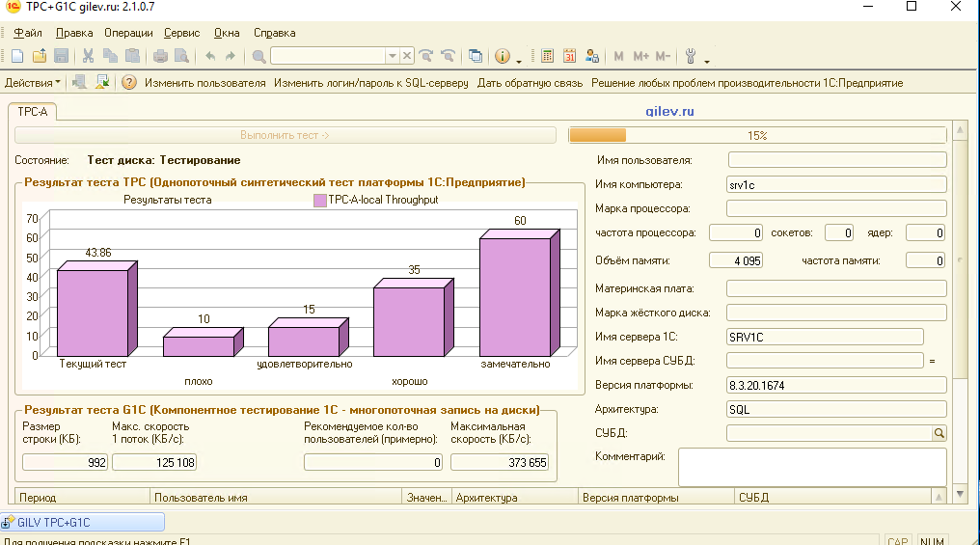Screen dimensions: 980x545
Task: Click the question mark help icon
Action: pyautogui.click(x=128, y=83)
